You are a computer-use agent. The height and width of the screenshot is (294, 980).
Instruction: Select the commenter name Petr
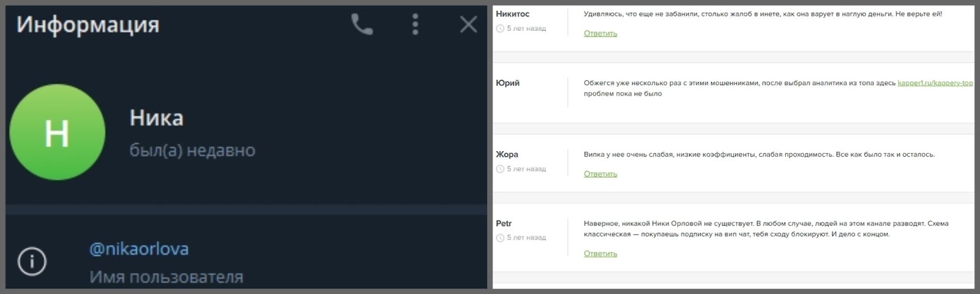503,224
